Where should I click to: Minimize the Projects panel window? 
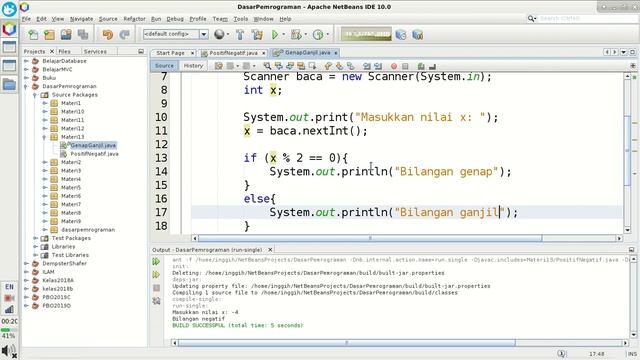(x=141, y=51)
